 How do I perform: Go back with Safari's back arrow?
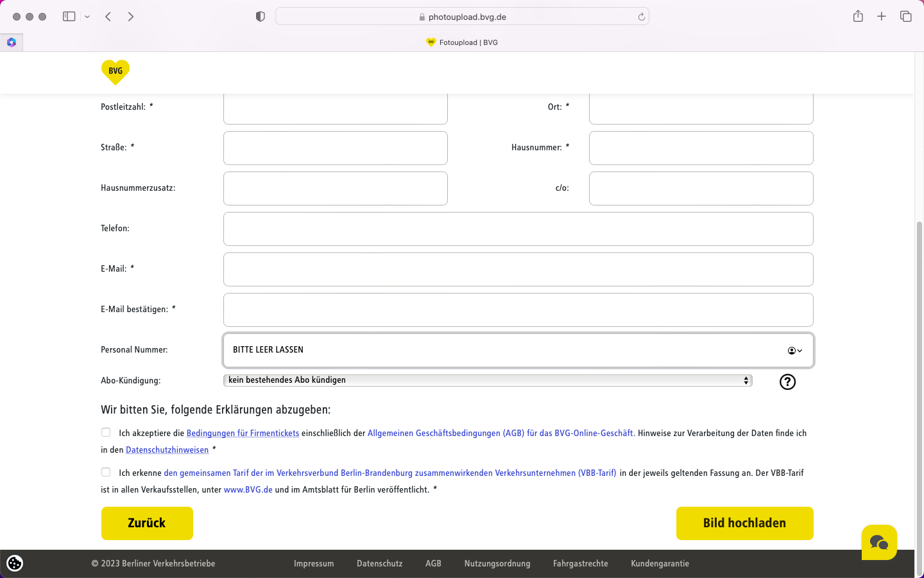pyautogui.click(x=108, y=17)
